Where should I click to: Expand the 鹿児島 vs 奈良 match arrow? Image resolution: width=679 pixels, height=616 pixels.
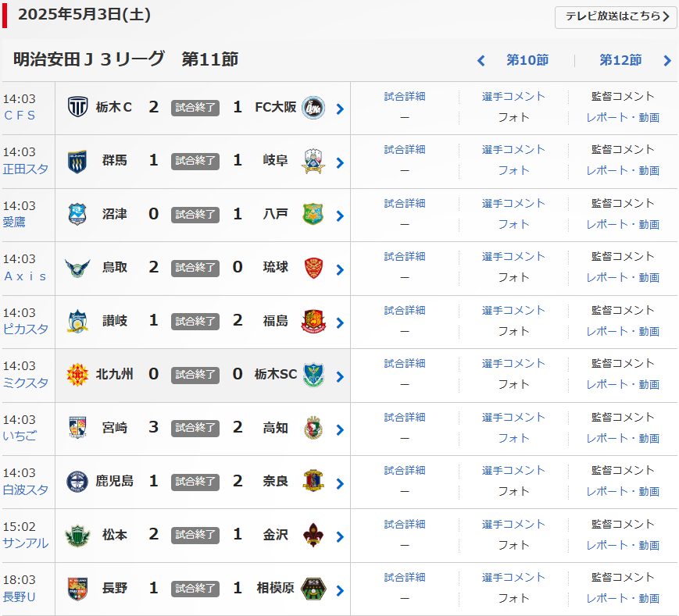(x=340, y=483)
